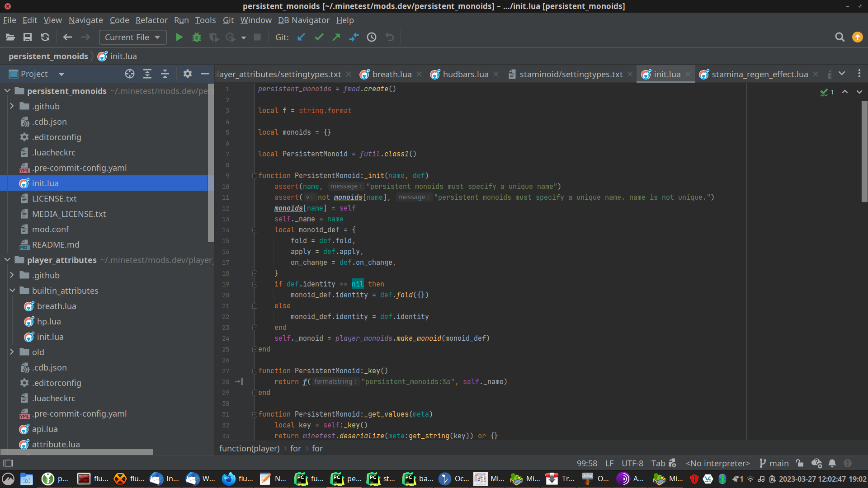
Task: Switch to hudbars.lua editor tab
Action: click(465, 75)
